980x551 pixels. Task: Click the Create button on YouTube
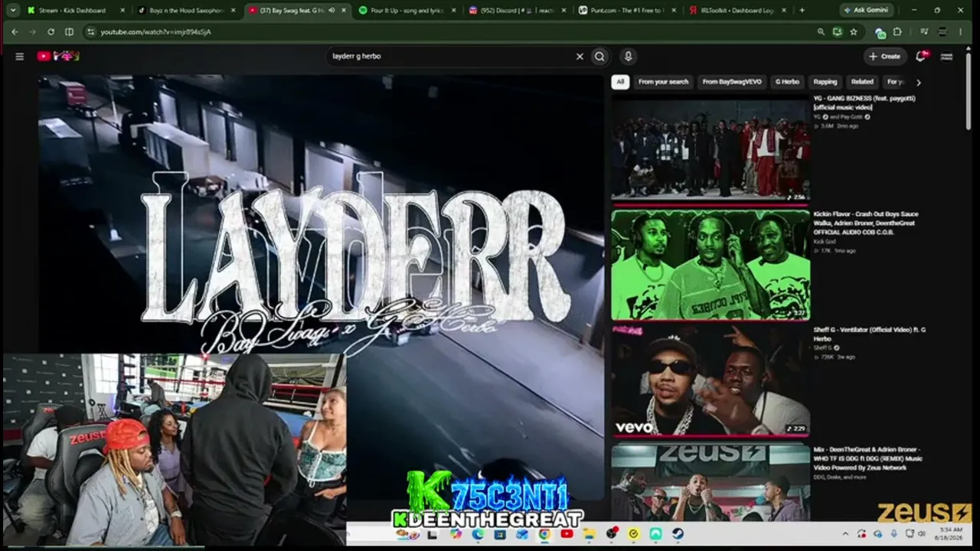tap(884, 56)
